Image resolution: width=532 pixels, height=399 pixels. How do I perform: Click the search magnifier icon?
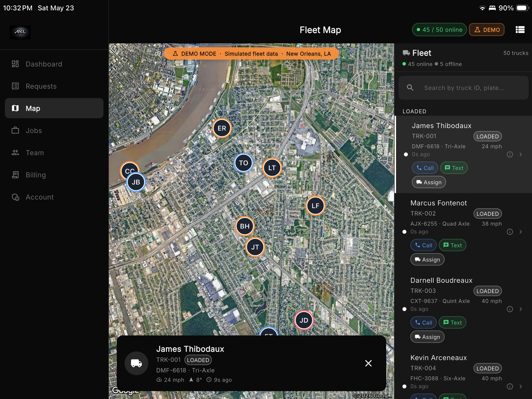410,88
